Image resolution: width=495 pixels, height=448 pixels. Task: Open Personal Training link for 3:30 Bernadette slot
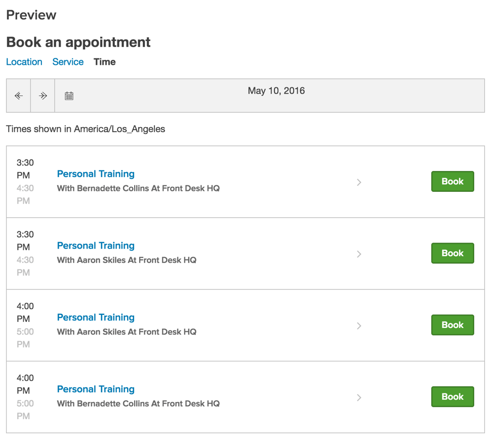tap(96, 174)
